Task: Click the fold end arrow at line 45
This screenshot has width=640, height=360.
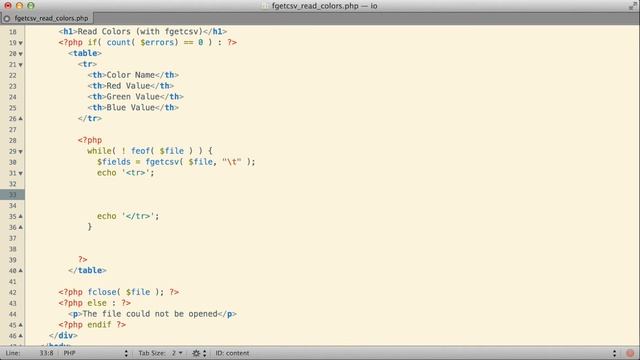Action: click(x=20, y=325)
